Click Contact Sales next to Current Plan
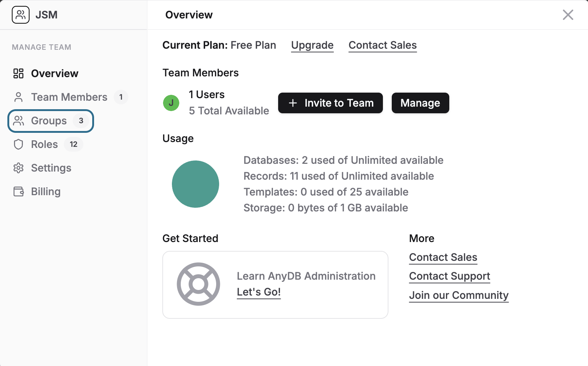 tap(383, 45)
